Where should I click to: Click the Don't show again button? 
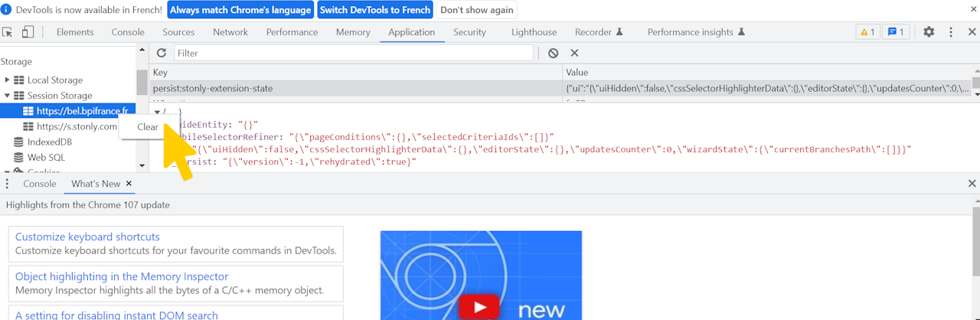pos(477,10)
